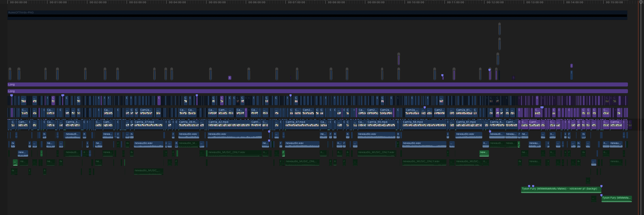
Task: Select newaudio.wav clip below Cam1a_61.mp4
Action: (469, 135)
